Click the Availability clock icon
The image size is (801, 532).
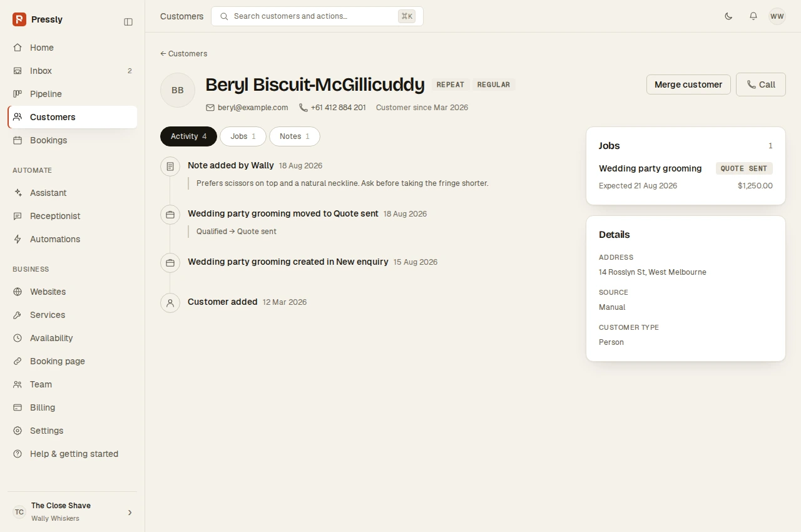click(x=18, y=338)
